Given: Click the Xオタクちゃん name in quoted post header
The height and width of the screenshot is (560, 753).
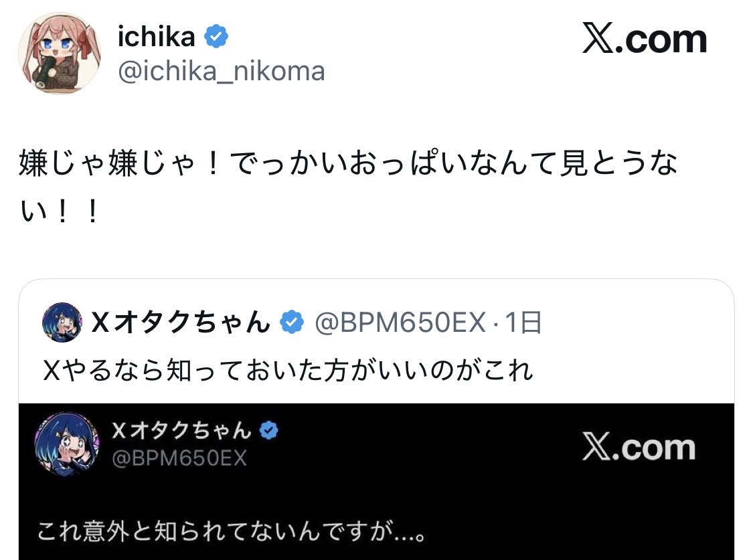Looking at the screenshot, I should 179,322.
